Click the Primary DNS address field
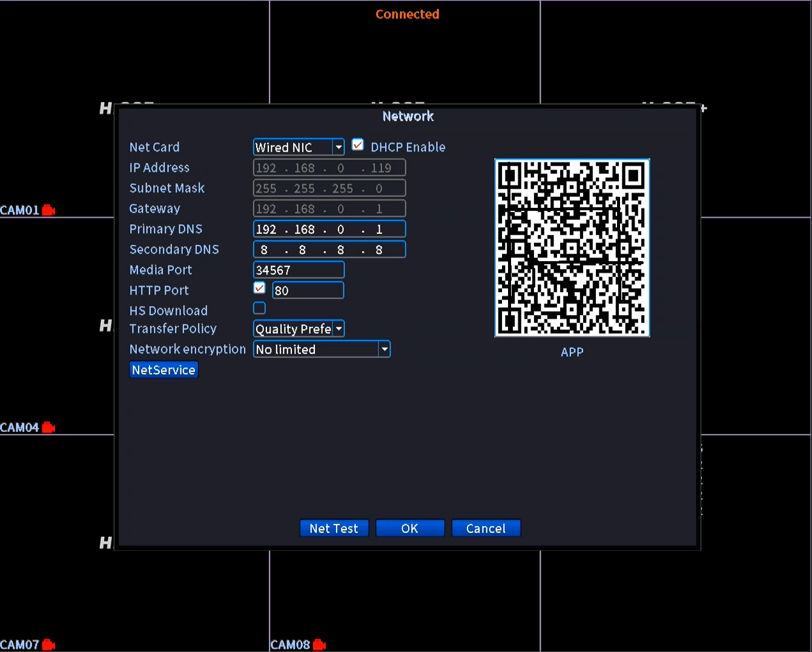 329,229
